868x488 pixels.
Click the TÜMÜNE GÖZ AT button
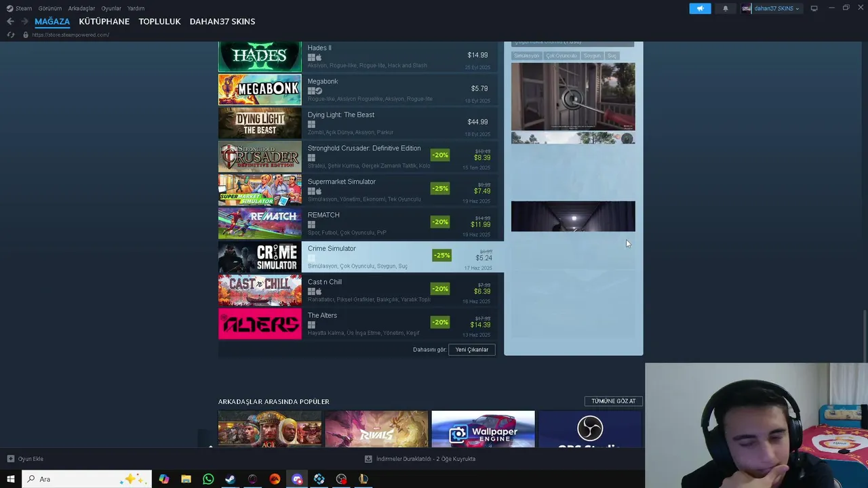(614, 401)
